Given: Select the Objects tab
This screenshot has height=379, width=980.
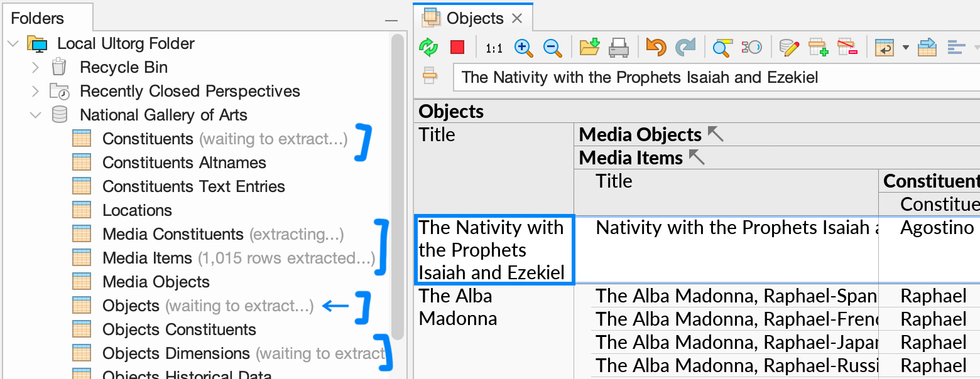Looking at the screenshot, I should [x=475, y=18].
